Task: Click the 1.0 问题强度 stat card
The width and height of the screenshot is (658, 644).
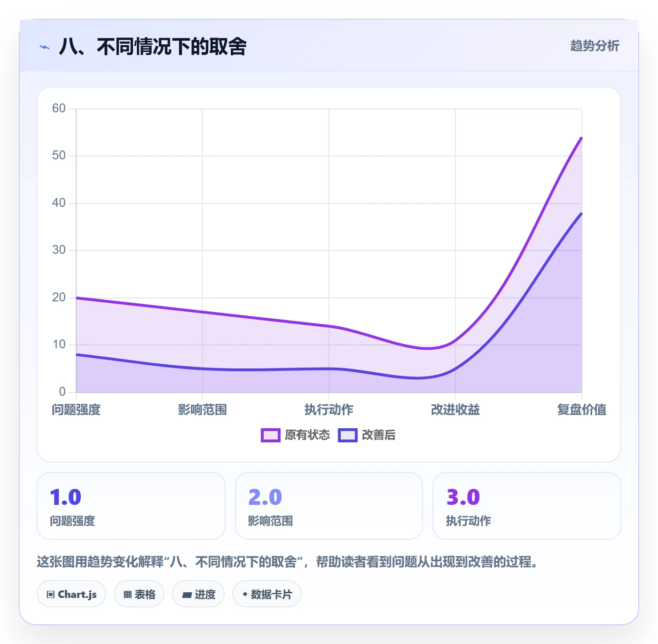Action: (131, 506)
